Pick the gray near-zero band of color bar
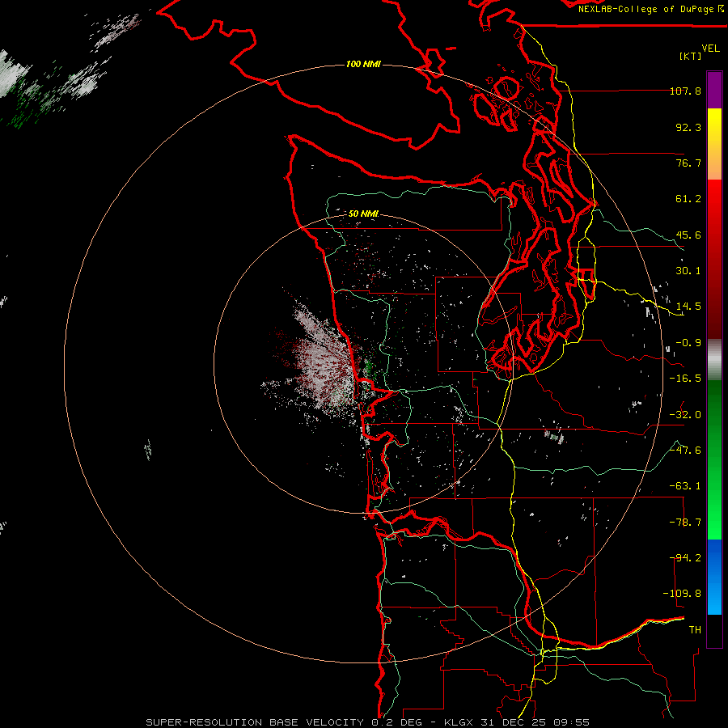The image size is (728, 728). pos(714,358)
